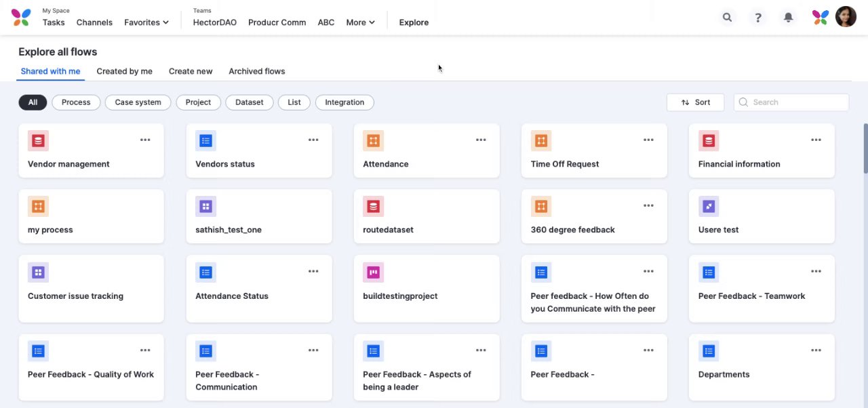
Task: Click the user profile avatar
Action: pyautogui.click(x=846, y=18)
